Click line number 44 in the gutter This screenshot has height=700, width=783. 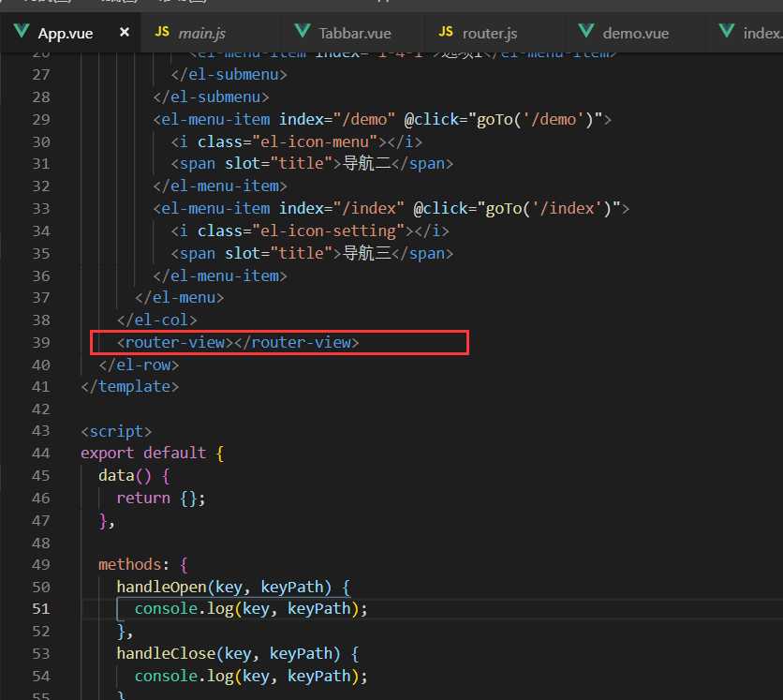point(41,454)
